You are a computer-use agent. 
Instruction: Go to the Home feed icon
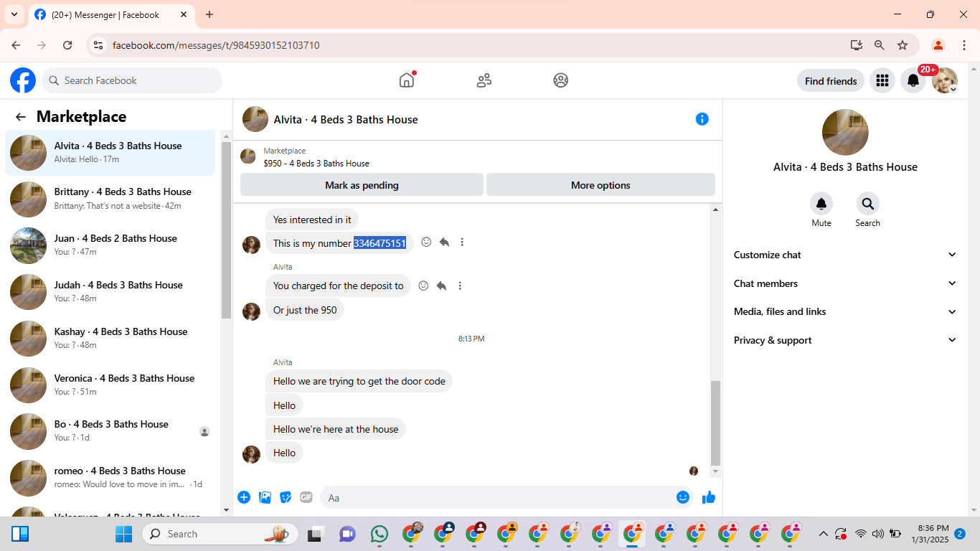(x=407, y=80)
